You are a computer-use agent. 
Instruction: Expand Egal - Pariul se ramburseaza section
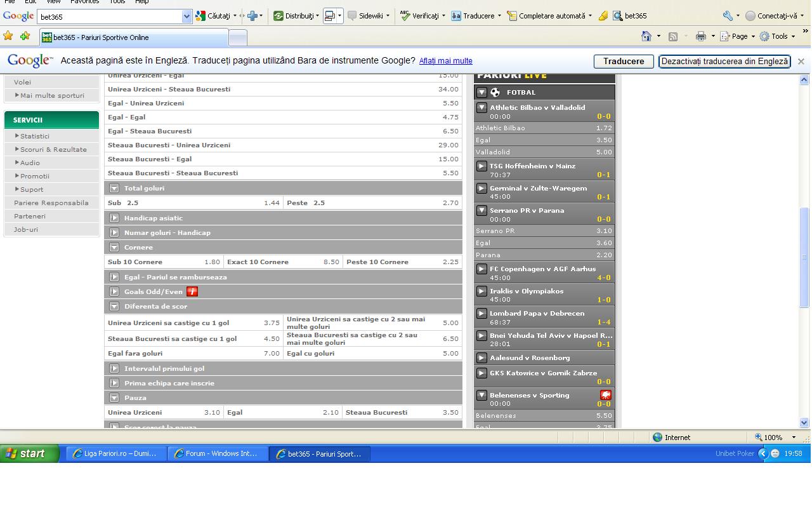pyautogui.click(x=114, y=277)
